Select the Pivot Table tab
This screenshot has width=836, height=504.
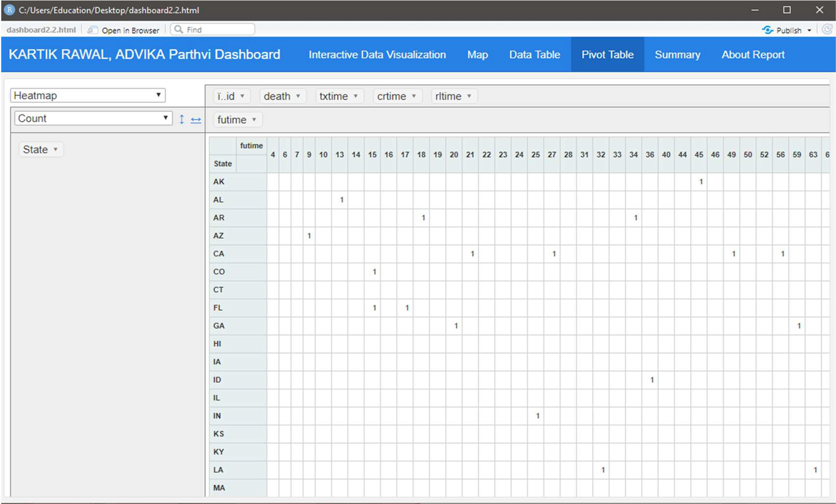click(x=608, y=54)
